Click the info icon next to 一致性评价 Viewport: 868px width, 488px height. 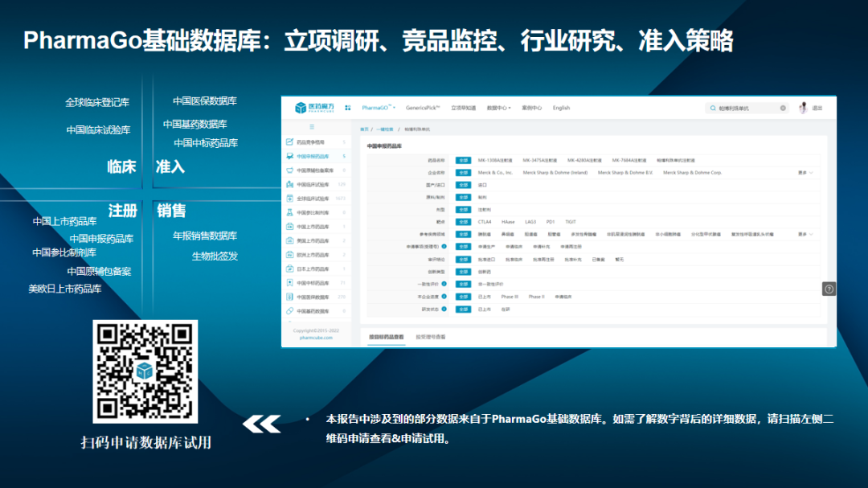(x=444, y=284)
